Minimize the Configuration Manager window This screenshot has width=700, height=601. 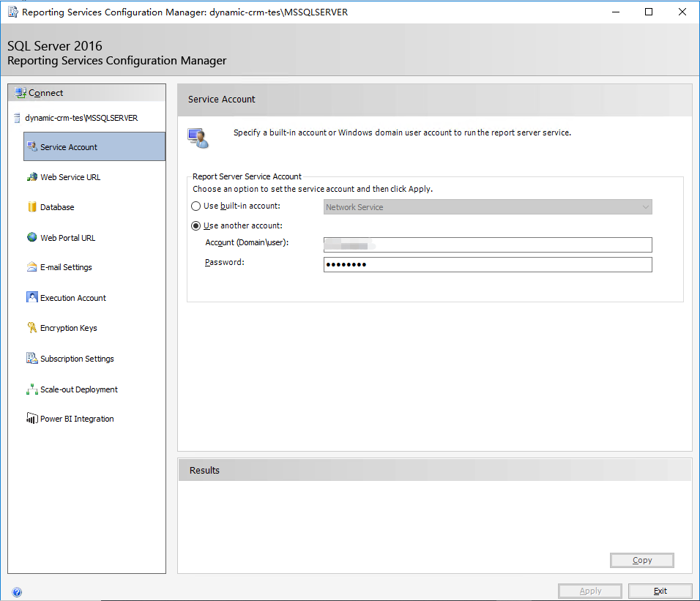[616, 12]
